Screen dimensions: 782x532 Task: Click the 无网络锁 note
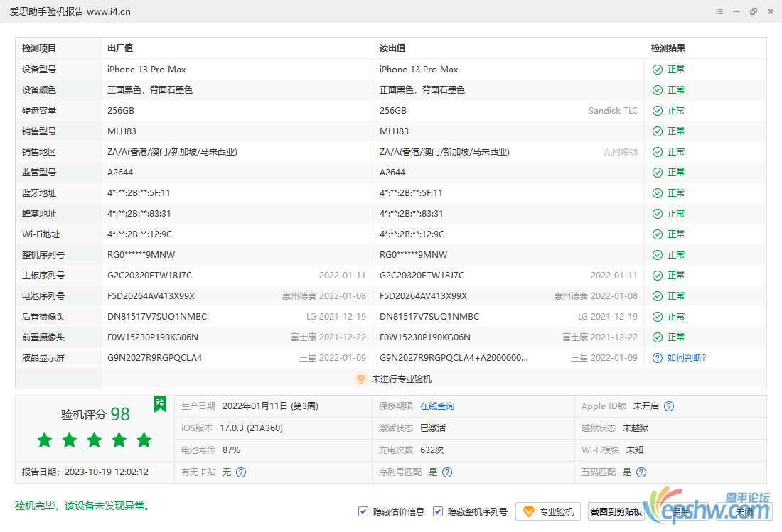(621, 152)
